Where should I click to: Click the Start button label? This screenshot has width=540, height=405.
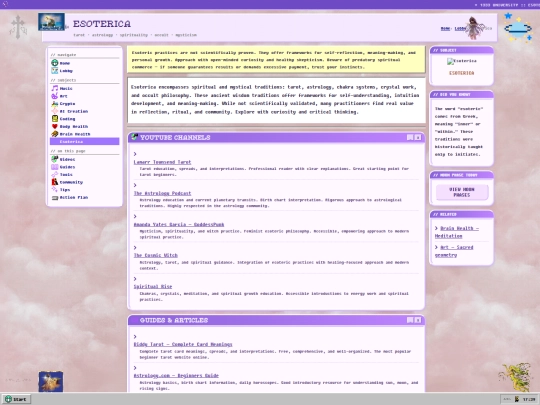pyautogui.click(x=20, y=399)
